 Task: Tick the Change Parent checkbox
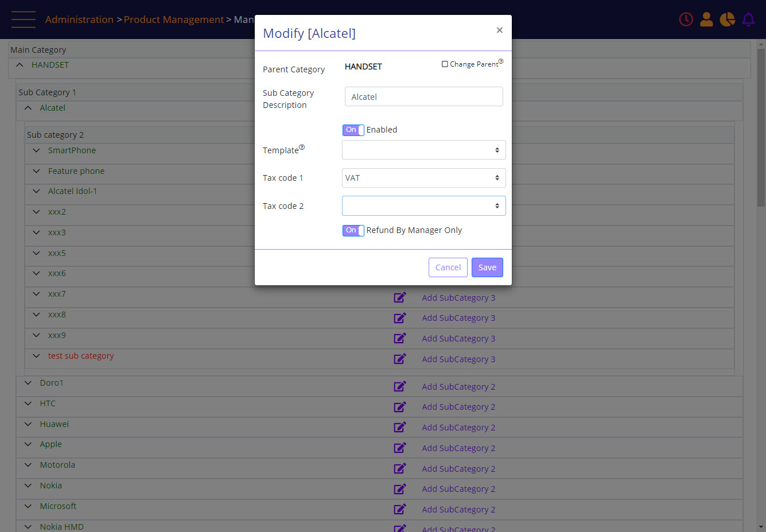445,64
